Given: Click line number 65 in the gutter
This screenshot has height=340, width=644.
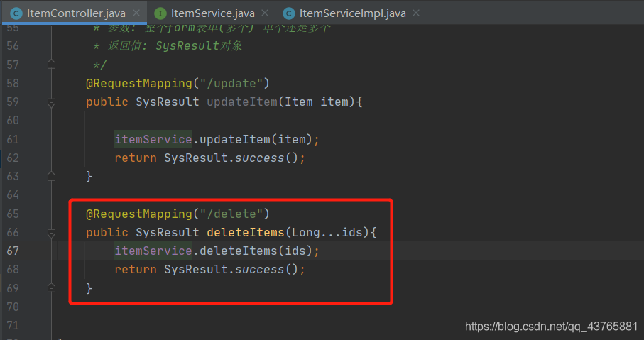Looking at the screenshot, I should click(13, 214).
